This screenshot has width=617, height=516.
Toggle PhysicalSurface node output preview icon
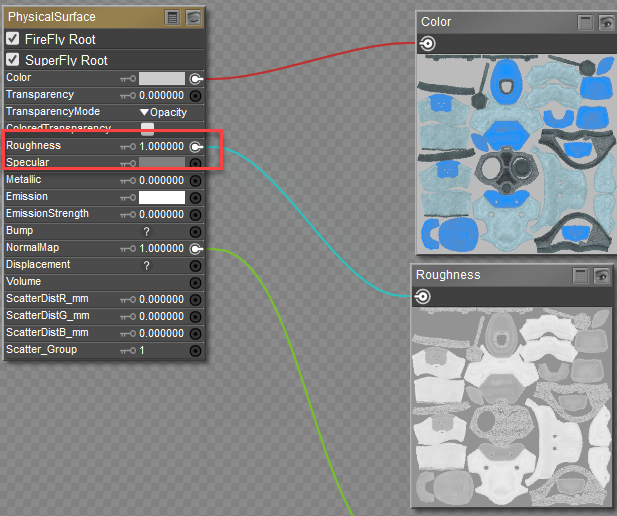pos(172,18)
